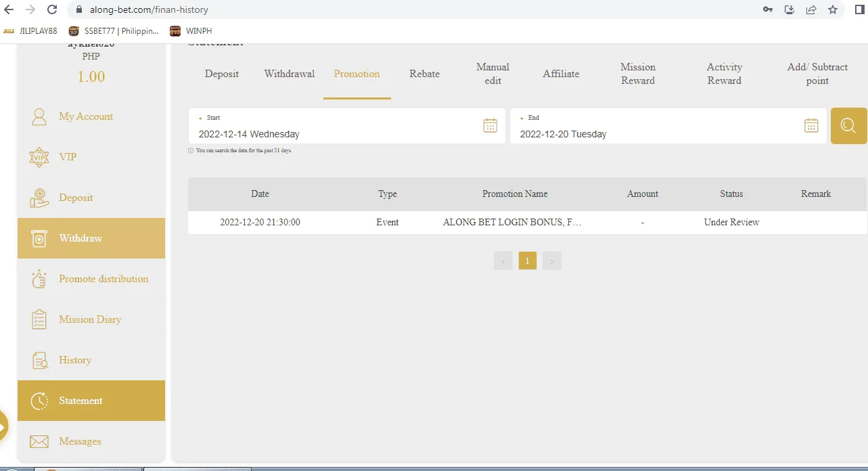Switch to the Deposit statement tab

point(222,74)
